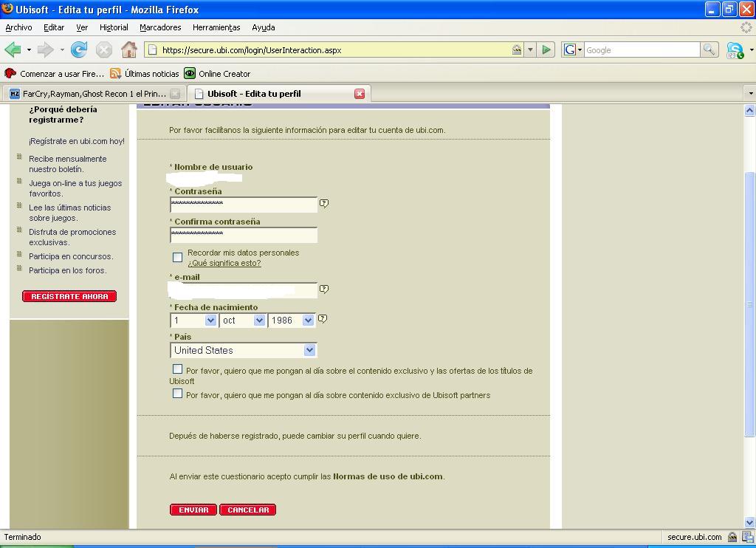Click the status bar icon right of padlock
The image size is (756, 548).
[748, 537]
